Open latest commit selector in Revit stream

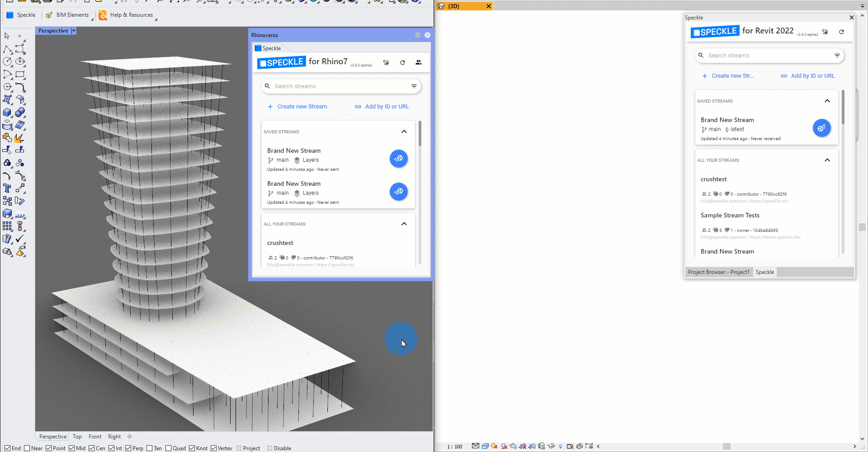click(734, 129)
